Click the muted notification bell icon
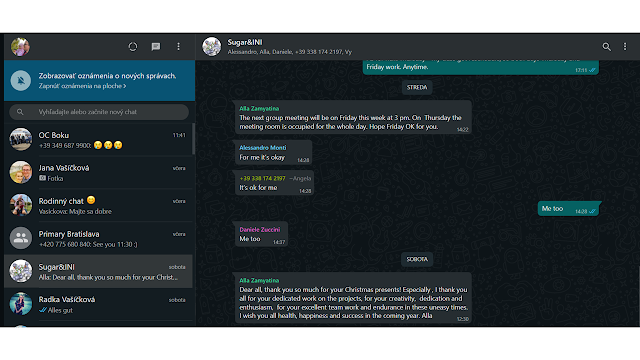Image resolution: width=640 pixels, height=360 pixels. pyautogui.click(x=20, y=80)
